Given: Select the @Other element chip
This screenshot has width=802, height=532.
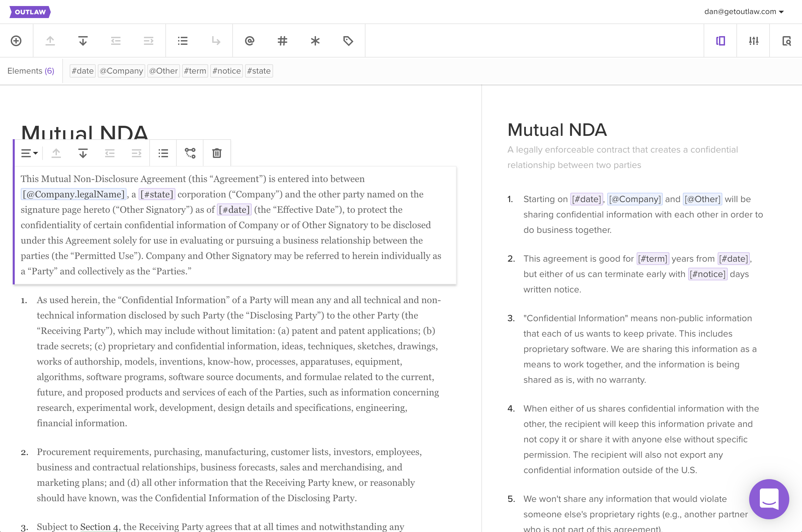Looking at the screenshot, I should [x=164, y=71].
